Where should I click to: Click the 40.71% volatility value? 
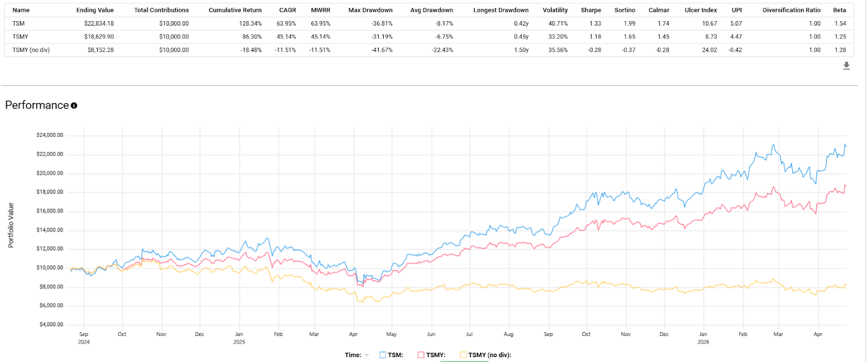(558, 24)
